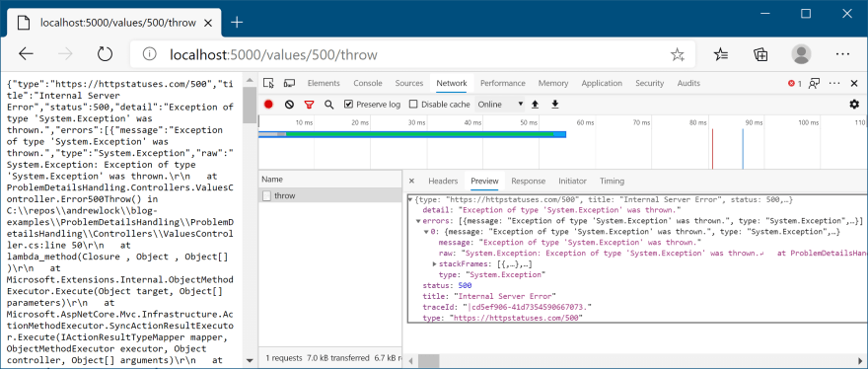Stop recording network log red button

[268, 105]
